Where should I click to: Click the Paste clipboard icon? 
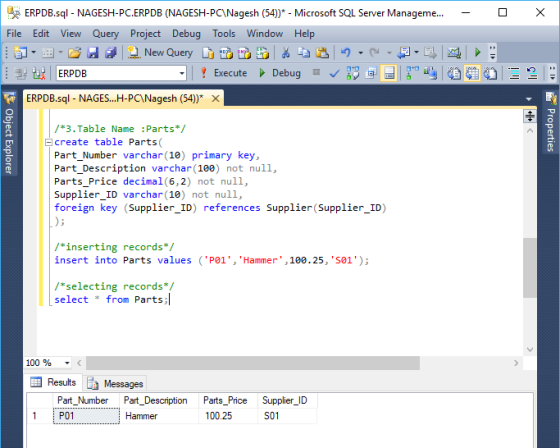click(322, 53)
